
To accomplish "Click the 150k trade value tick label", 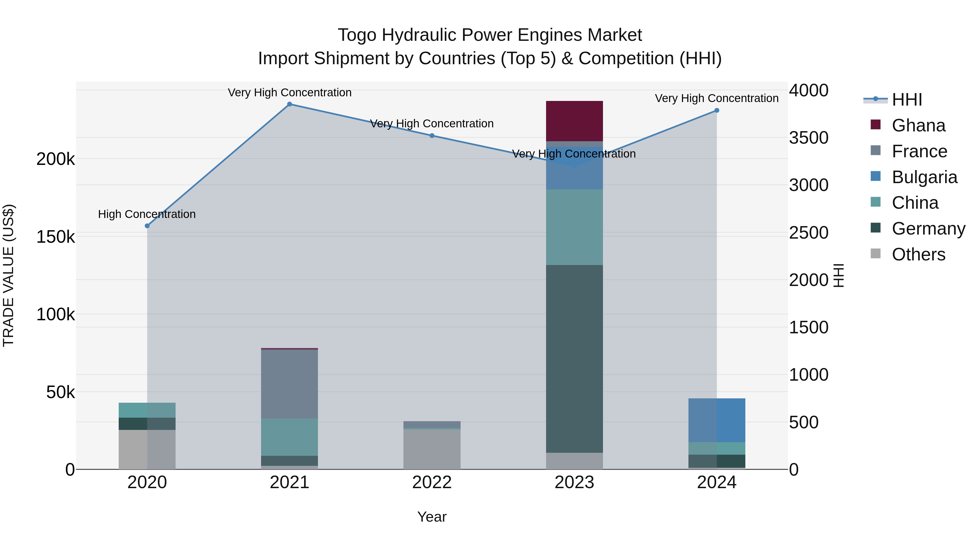I will [56, 237].
